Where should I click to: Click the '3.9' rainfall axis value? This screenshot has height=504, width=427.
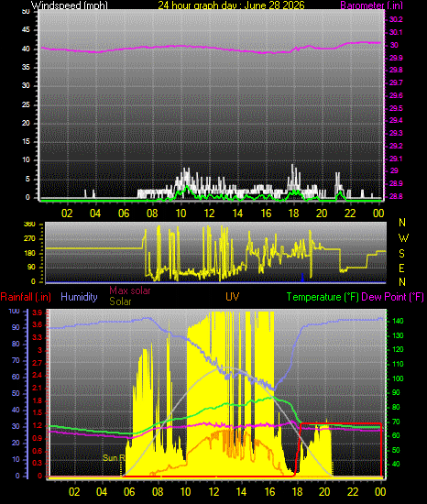point(38,313)
